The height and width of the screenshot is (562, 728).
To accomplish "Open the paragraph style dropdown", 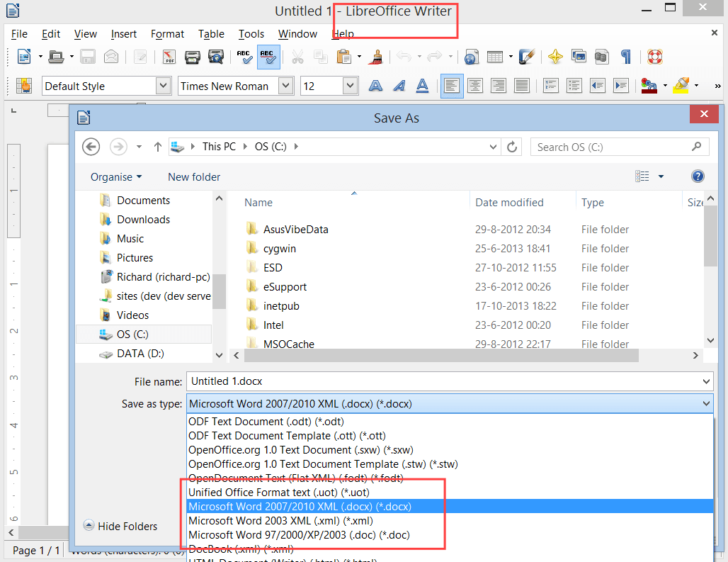I will click(164, 85).
